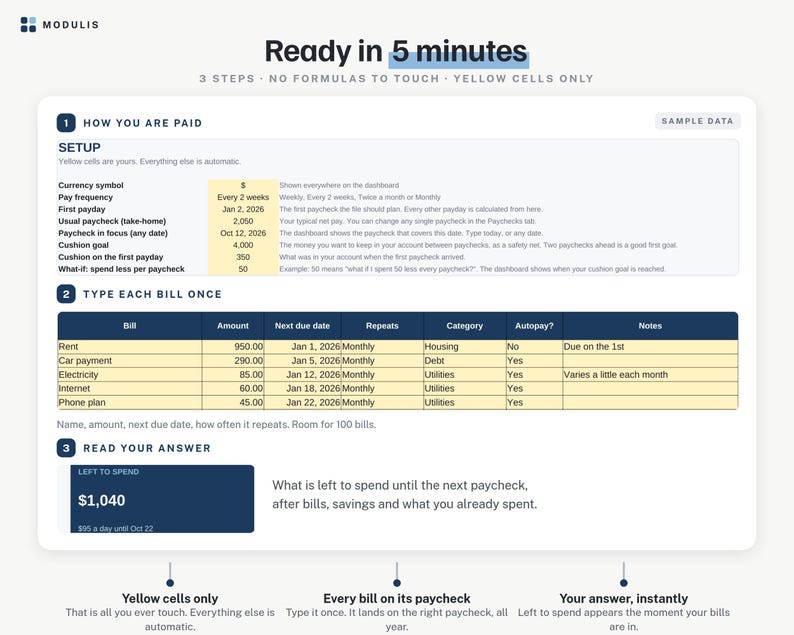
Task: Click the 'SETUP' heading
Action: [x=80, y=147]
